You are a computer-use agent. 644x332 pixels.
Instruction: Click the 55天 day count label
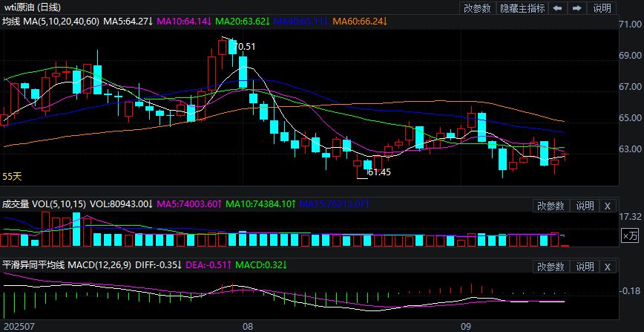click(x=12, y=177)
